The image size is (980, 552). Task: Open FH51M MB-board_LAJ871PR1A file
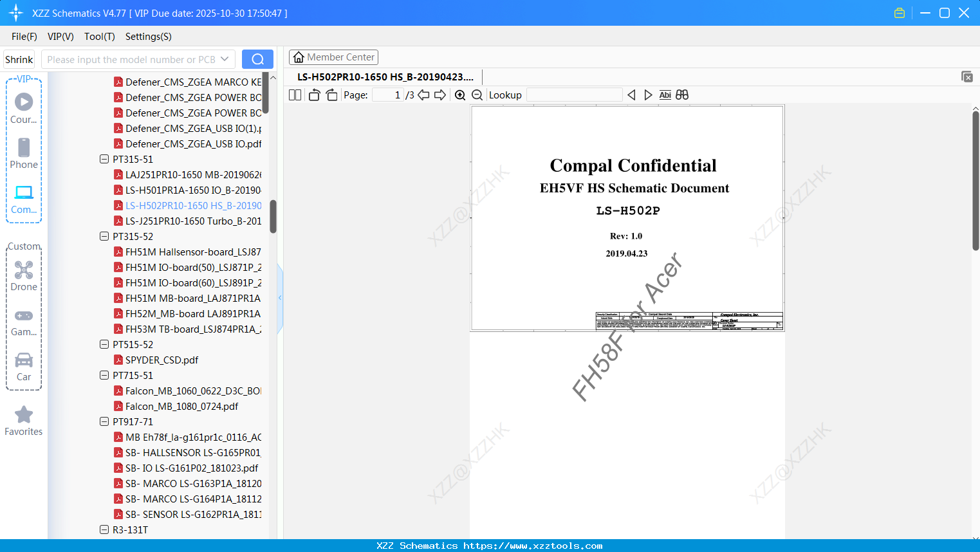tap(188, 298)
